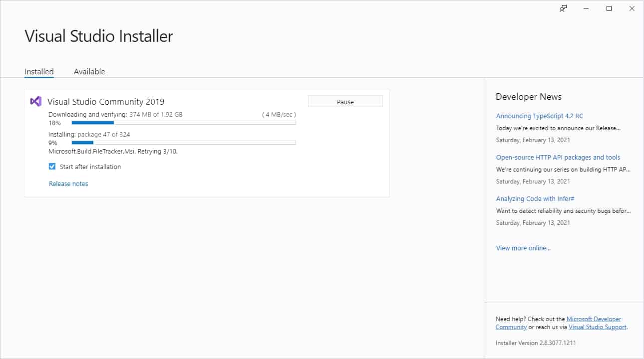Image resolution: width=644 pixels, height=359 pixels.
Task: Click View more online link
Action: click(x=523, y=248)
